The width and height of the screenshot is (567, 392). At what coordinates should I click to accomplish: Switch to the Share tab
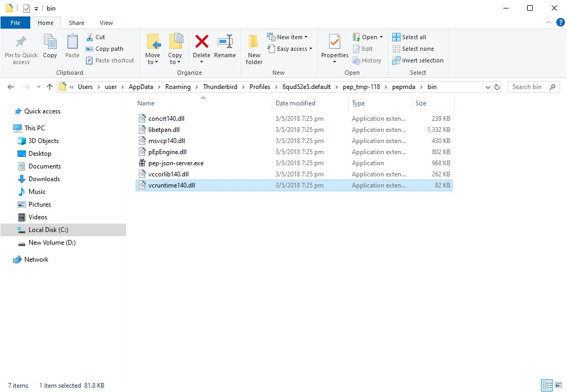point(76,23)
